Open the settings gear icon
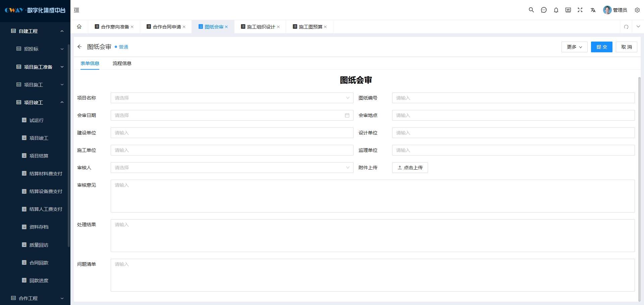 point(637,10)
